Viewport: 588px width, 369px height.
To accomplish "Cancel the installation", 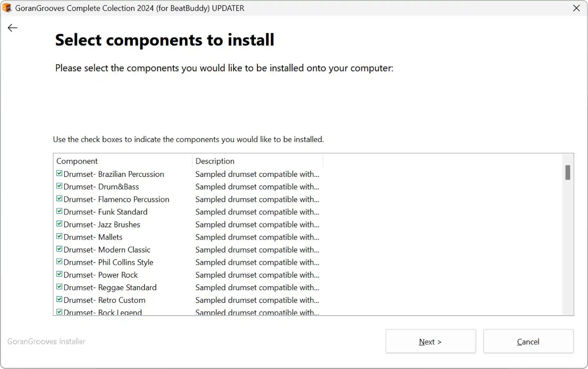I will (528, 342).
